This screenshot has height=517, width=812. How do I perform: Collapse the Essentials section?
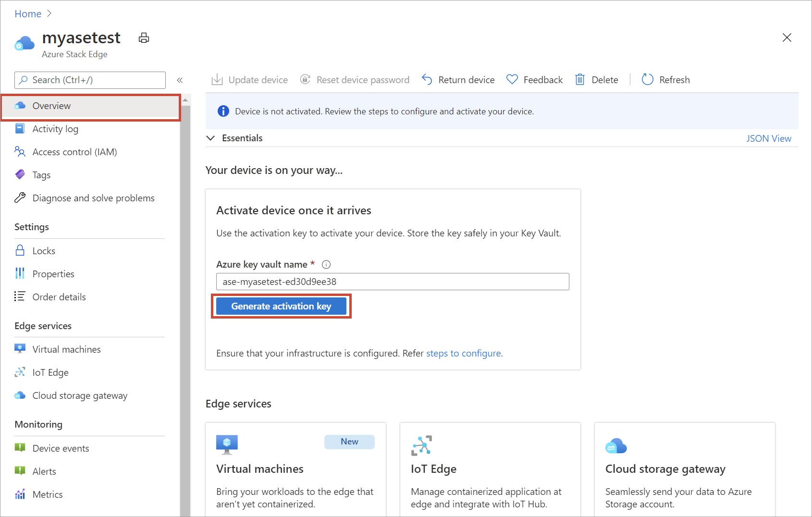211,138
